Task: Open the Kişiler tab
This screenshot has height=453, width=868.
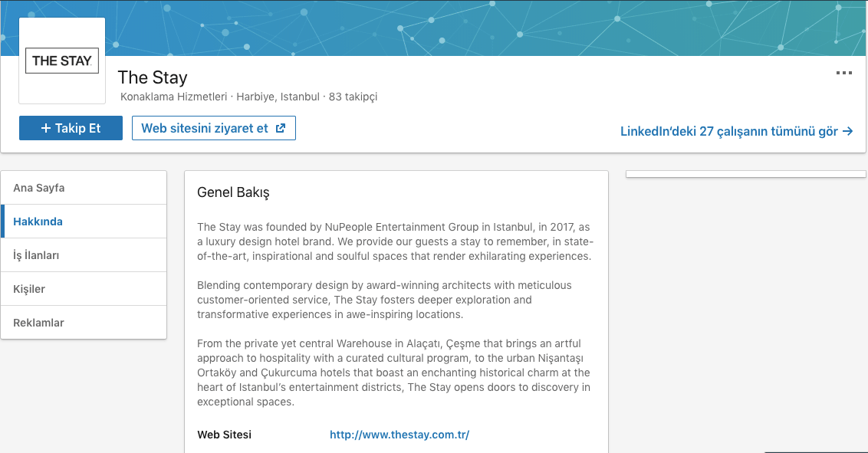Action: (x=84, y=289)
